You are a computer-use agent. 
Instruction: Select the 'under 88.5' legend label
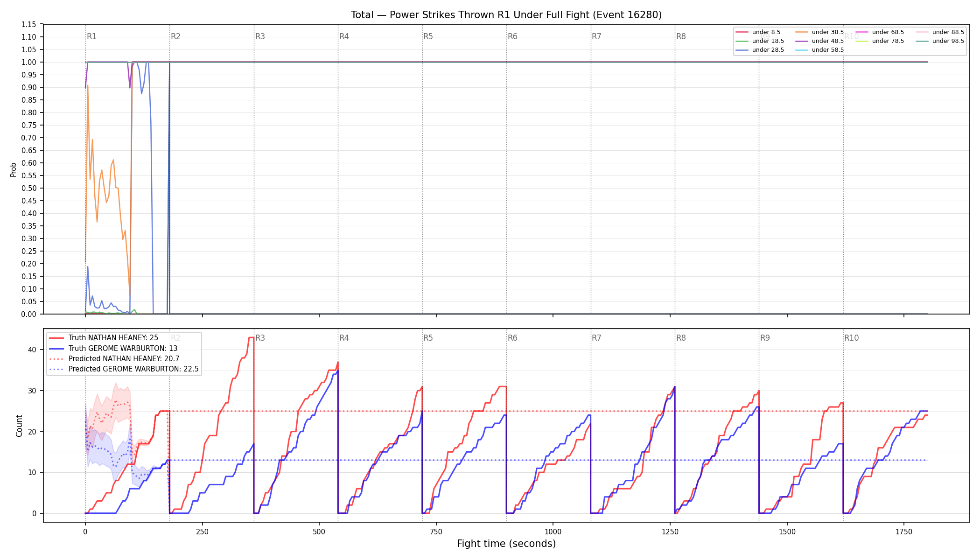click(x=948, y=32)
